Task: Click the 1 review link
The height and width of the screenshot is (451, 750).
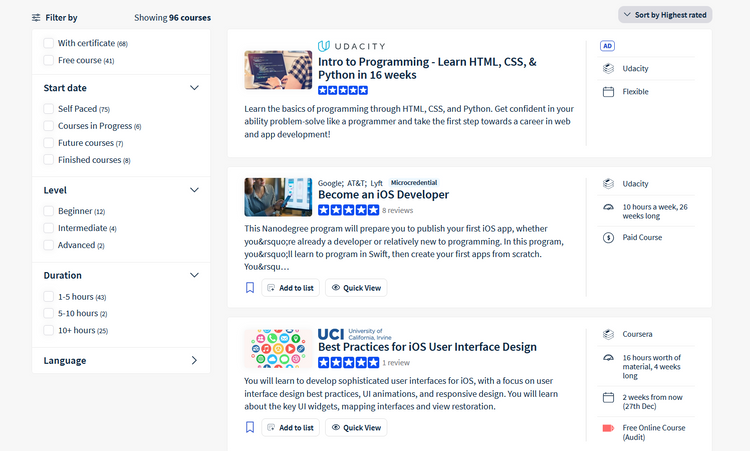Action: click(x=396, y=363)
